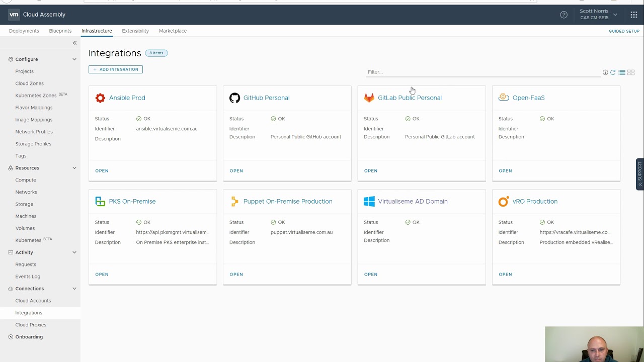Click the Ansible Prod gear icon
The image size is (644, 362).
(x=100, y=98)
